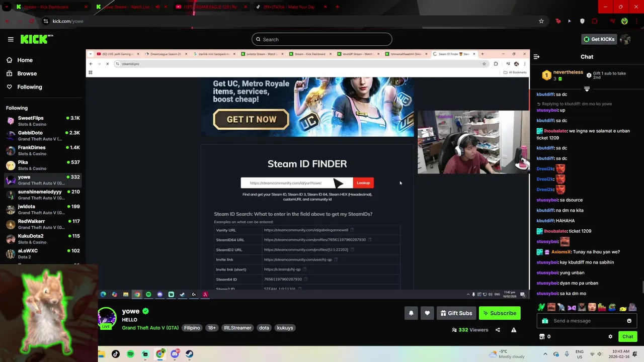Click the dota tag
This screenshot has width=644, height=362.
tap(264, 328)
